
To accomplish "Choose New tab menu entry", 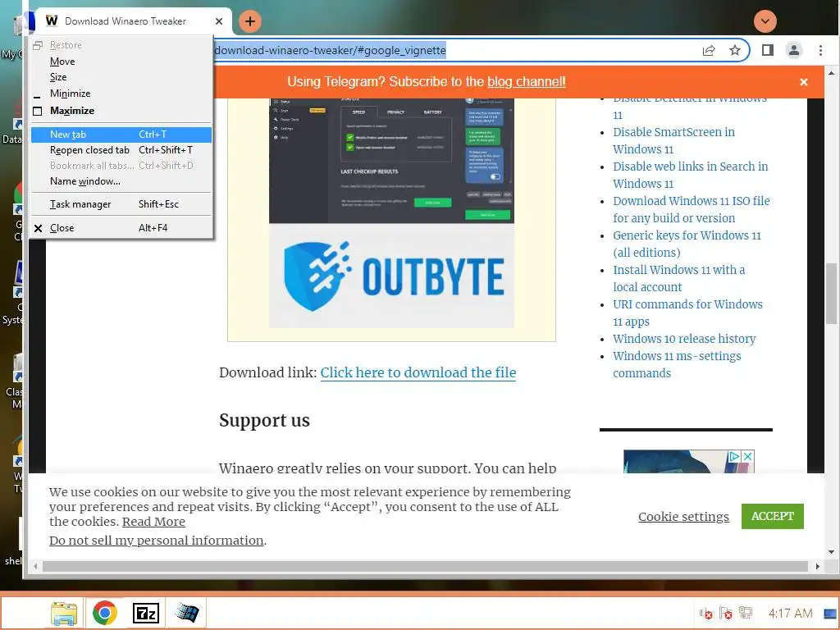I will click(121, 135).
